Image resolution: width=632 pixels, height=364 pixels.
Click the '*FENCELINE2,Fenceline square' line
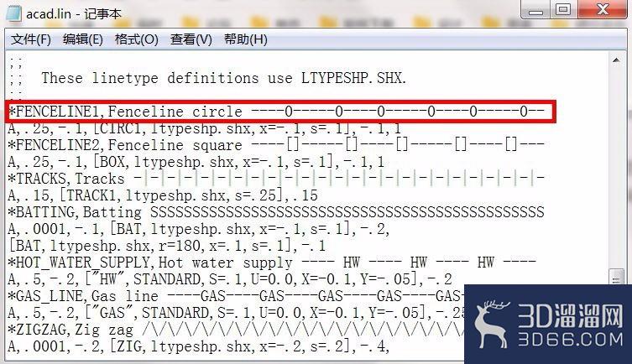pyautogui.click(x=276, y=145)
